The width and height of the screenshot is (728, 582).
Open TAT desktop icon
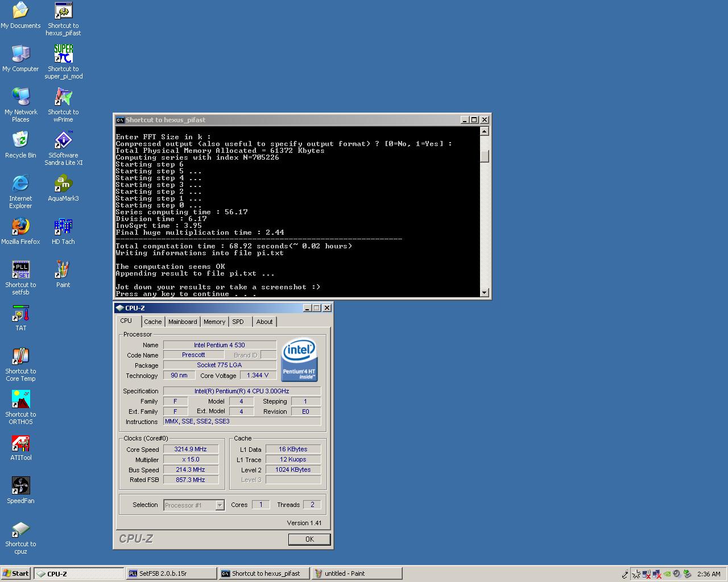(20, 318)
